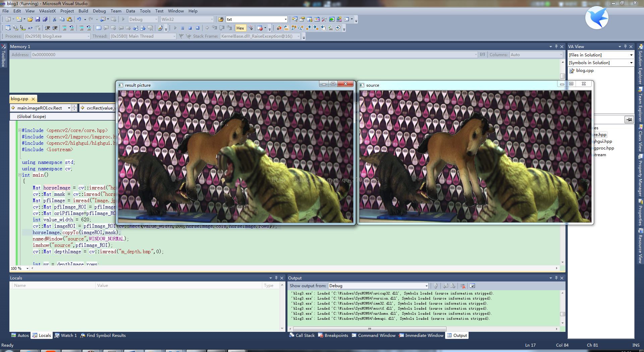
Task: Click the Step Out debug icon
Action: point(229,28)
